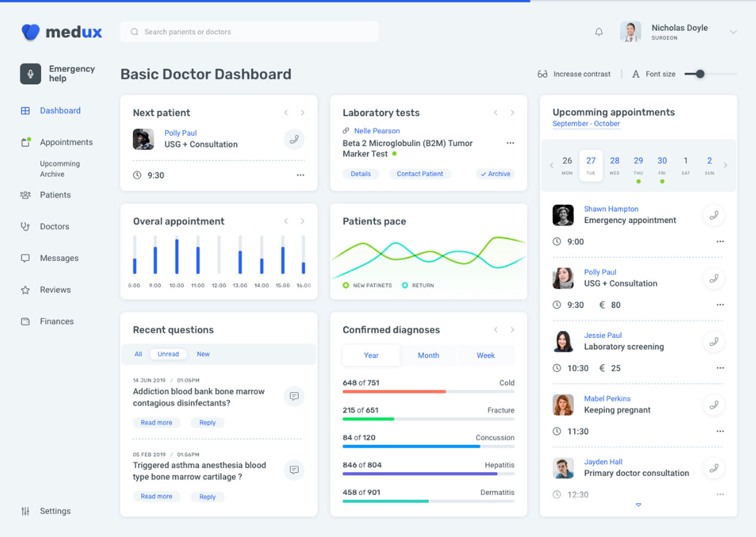This screenshot has height=537, width=756.
Task: Open more options for Emergency appointment
Action: (x=720, y=242)
